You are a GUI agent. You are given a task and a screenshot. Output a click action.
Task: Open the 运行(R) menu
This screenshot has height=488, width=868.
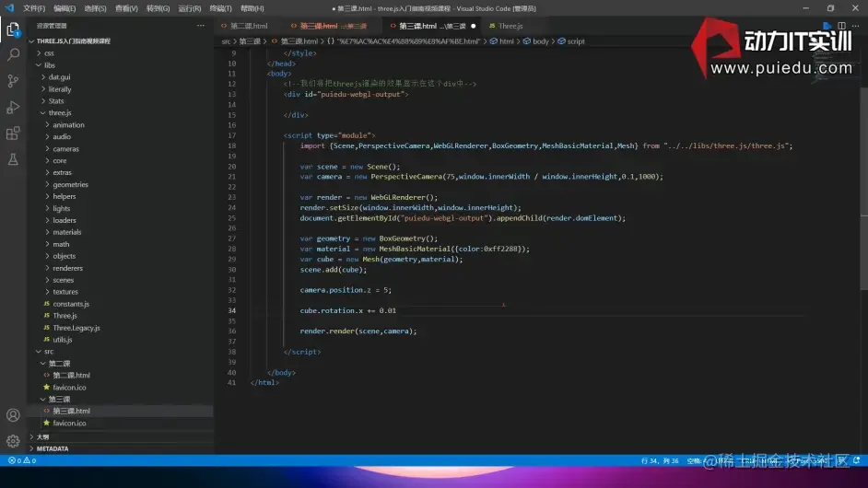(189, 8)
